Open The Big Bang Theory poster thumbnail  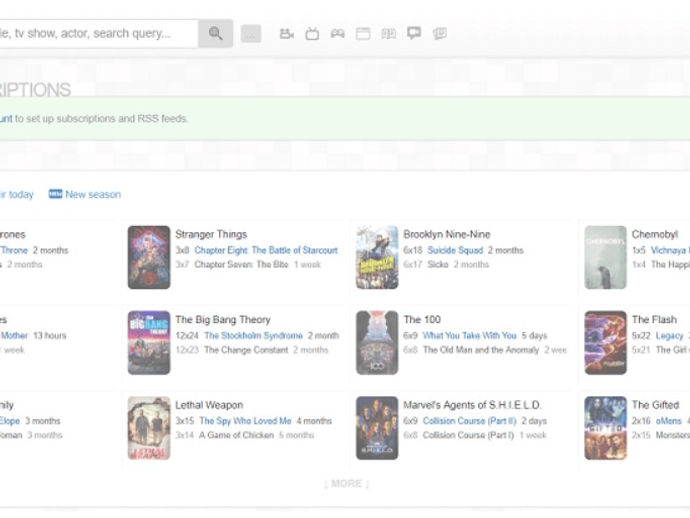point(149,343)
